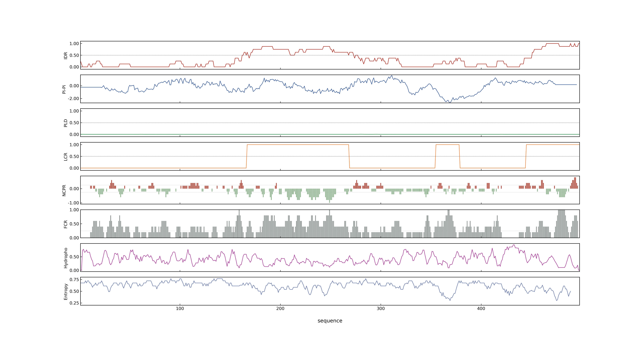Viewport: 644px width, 343px height.
Task: Click the "Pi-Pi" y-axis label
Action: coord(64,89)
